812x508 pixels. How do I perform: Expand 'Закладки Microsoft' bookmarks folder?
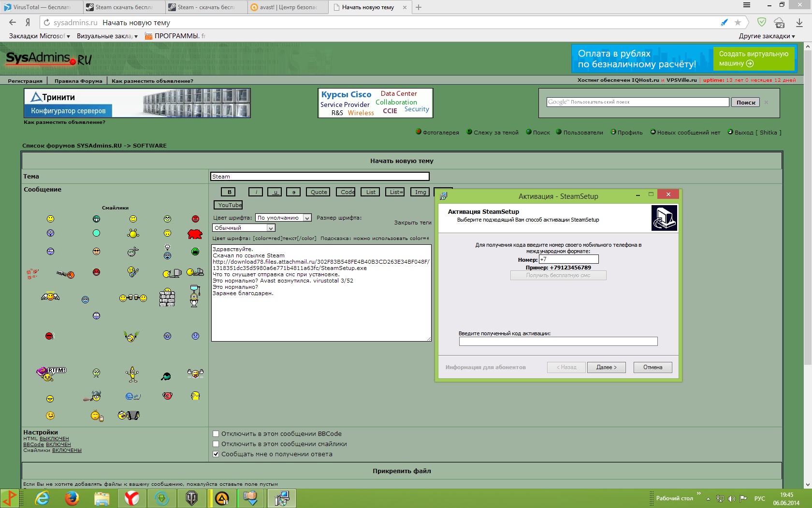coord(40,36)
